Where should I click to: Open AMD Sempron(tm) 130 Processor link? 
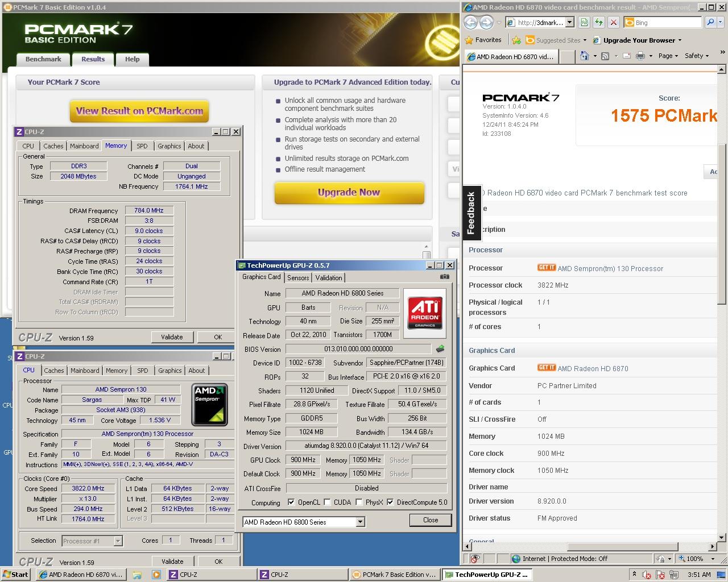(610, 269)
